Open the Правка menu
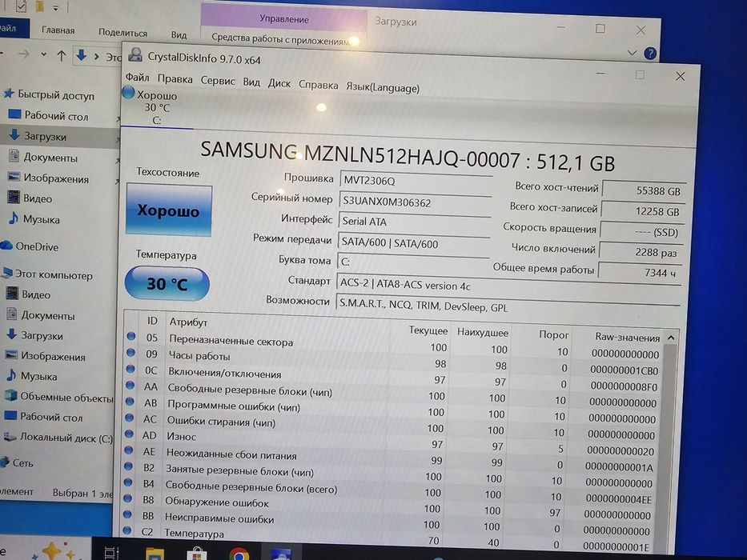Screen dimensions: 747x560 click(175, 79)
